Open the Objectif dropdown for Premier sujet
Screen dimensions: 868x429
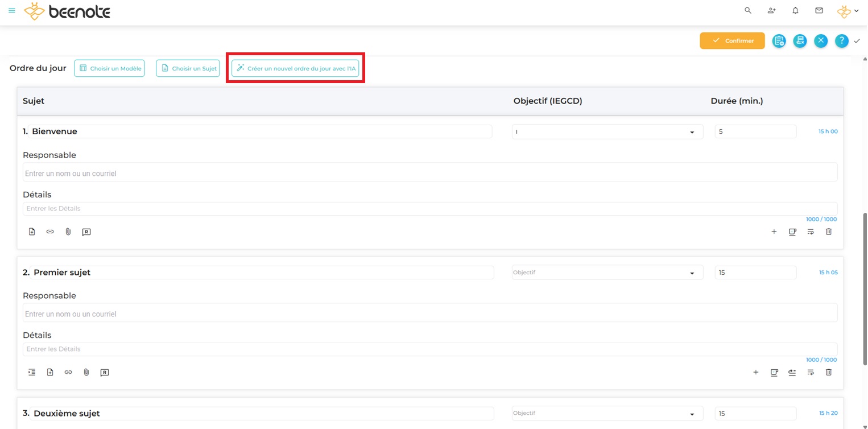[x=607, y=273]
